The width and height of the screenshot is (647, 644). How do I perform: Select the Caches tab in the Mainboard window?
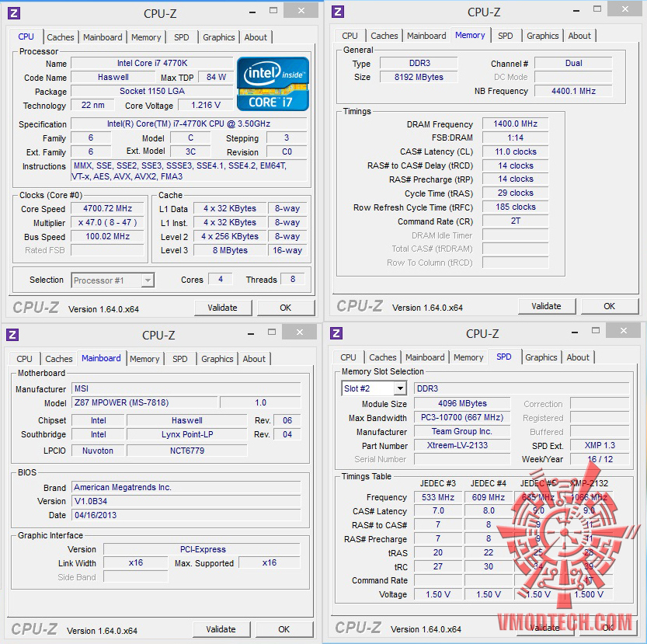(58, 359)
